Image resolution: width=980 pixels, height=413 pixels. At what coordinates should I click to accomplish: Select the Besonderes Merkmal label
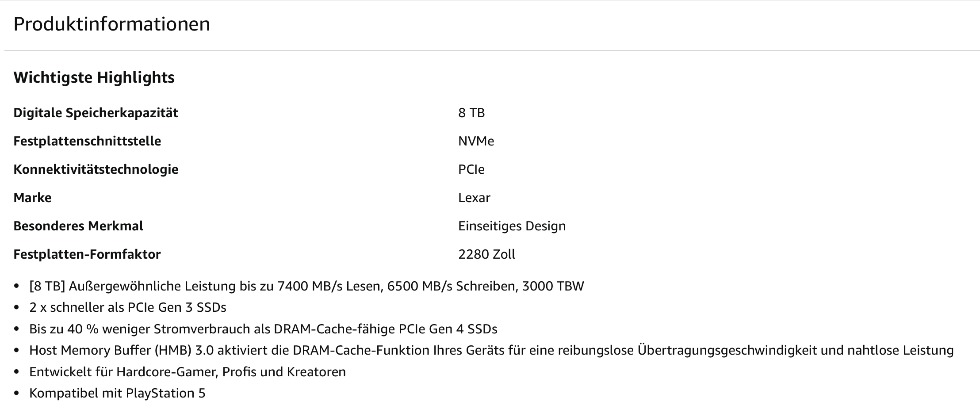coord(78,226)
